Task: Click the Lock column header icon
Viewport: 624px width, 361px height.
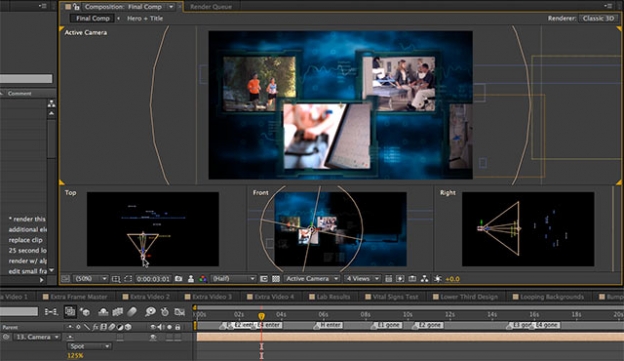Action: 178,327
